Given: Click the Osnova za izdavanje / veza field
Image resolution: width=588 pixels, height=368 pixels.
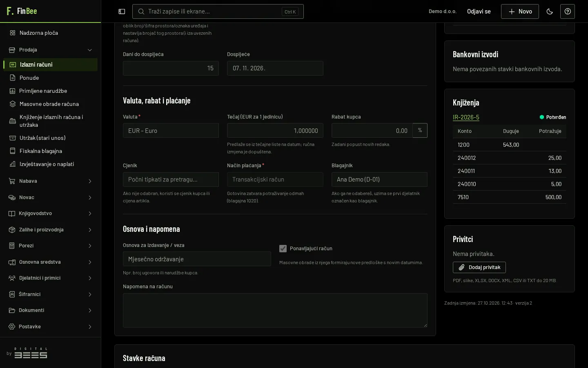Looking at the screenshot, I should tap(197, 259).
